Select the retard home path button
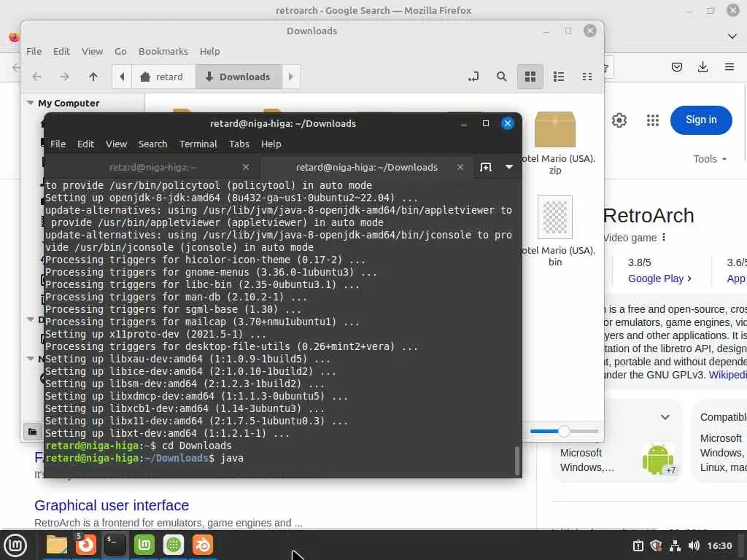 (162, 77)
